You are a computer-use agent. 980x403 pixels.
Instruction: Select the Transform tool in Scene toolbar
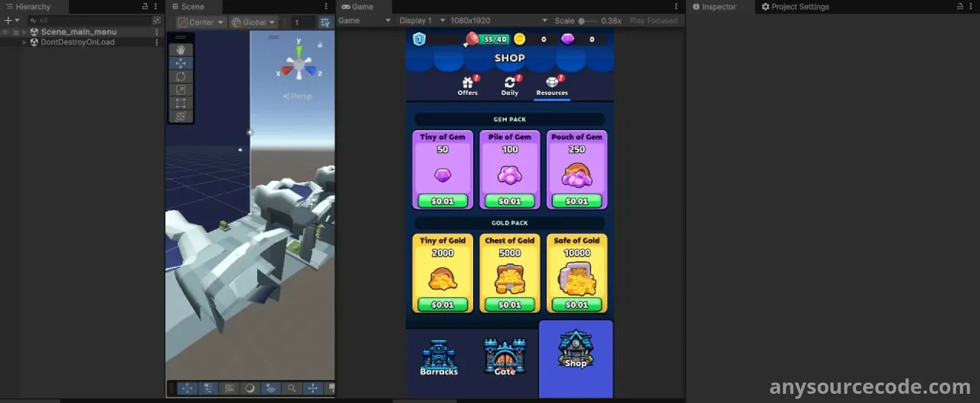click(181, 116)
